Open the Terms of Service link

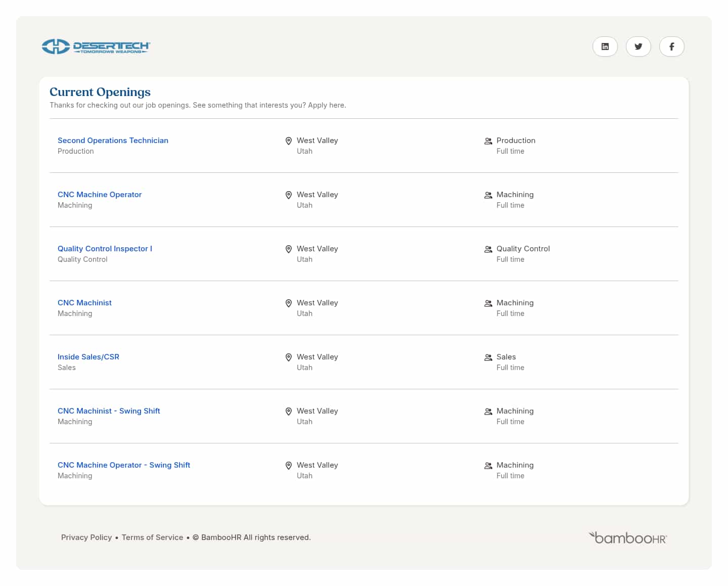click(152, 537)
